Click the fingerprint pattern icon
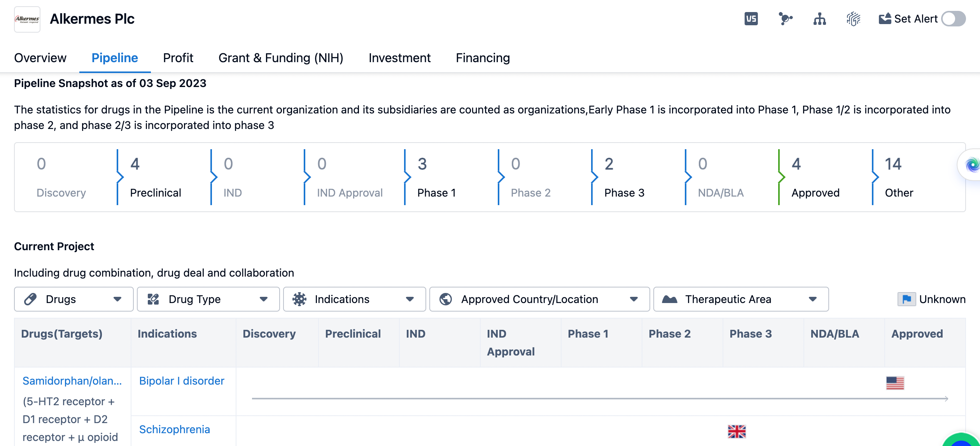 (853, 19)
